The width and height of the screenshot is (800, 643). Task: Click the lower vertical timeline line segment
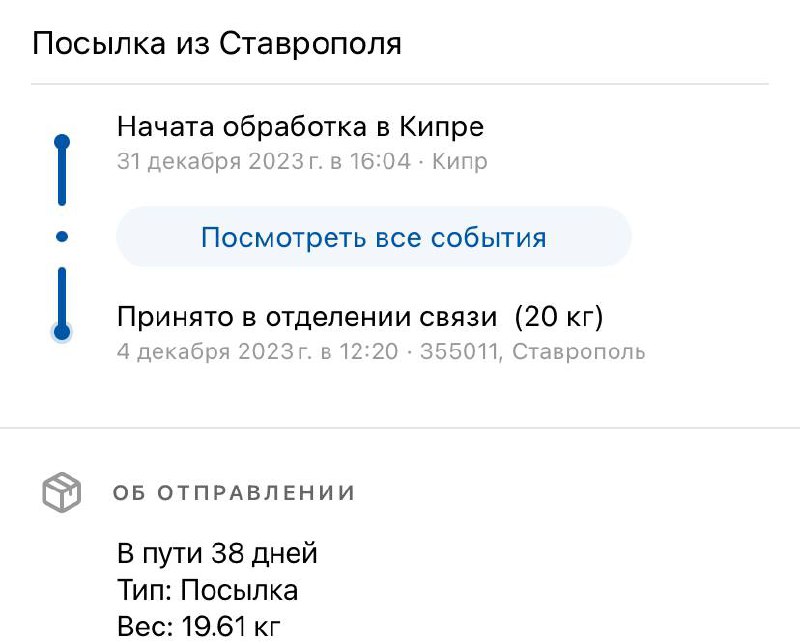click(x=62, y=295)
